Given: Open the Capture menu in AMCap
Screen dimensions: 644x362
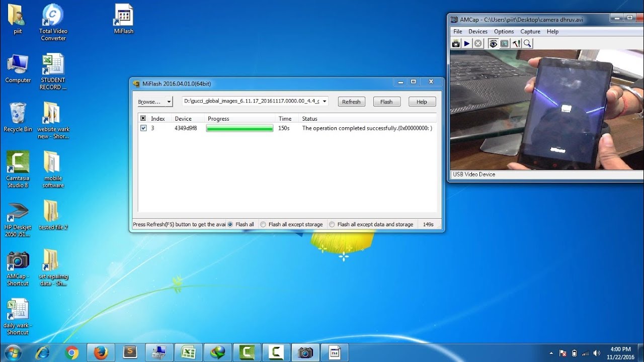Looking at the screenshot, I should coord(530,31).
